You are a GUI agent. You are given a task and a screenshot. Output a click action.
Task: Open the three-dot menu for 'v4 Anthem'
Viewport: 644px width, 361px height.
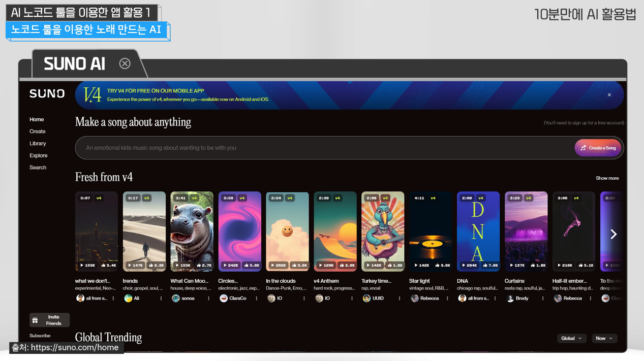point(352,299)
